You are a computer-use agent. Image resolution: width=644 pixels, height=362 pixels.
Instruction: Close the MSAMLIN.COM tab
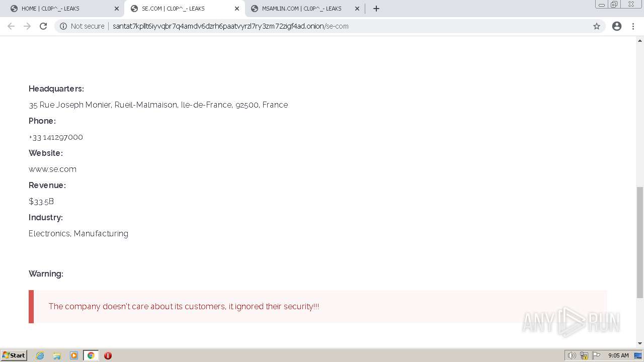(357, 9)
